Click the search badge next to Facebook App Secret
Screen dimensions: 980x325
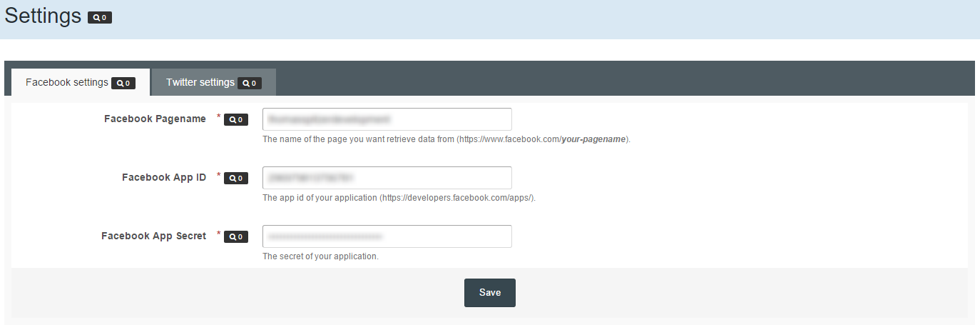(x=236, y=236)
